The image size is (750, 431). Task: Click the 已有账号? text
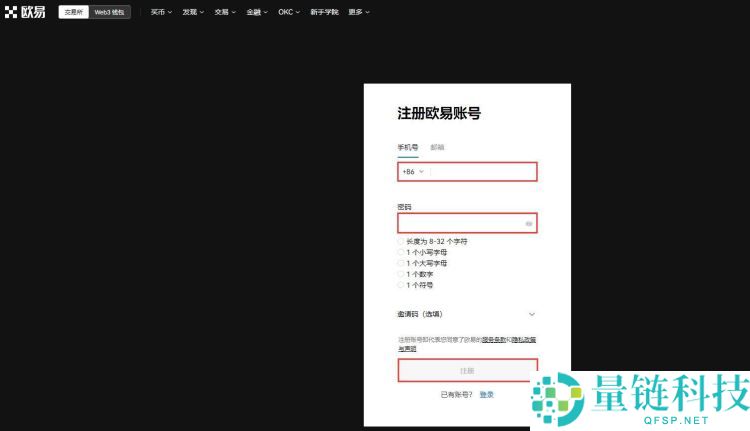click(456, 395)
